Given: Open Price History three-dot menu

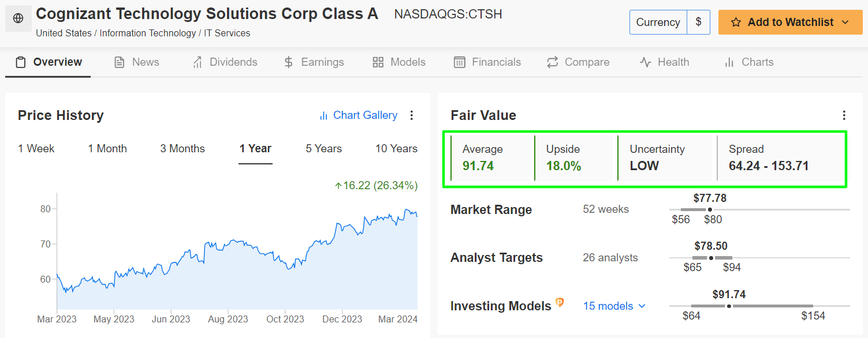Looking at the screenshot, I should [x=412, y=115].
